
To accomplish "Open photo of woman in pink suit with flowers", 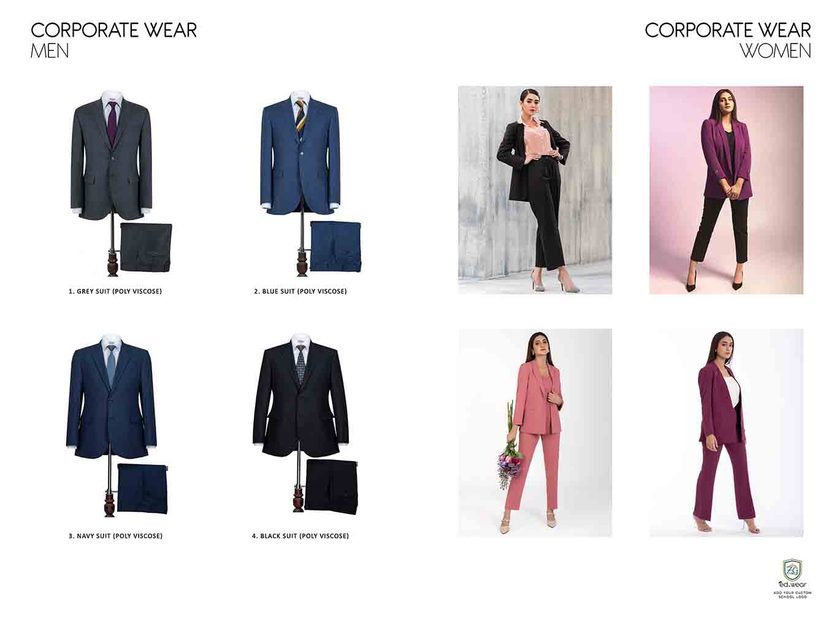I will click(535, 433).
